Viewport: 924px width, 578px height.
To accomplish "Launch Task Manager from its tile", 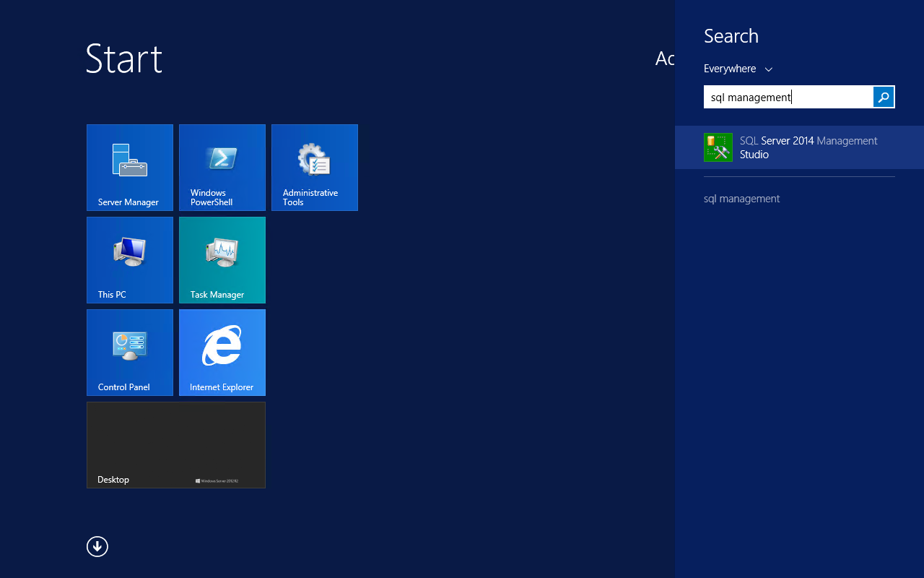I will click(222, 259).
